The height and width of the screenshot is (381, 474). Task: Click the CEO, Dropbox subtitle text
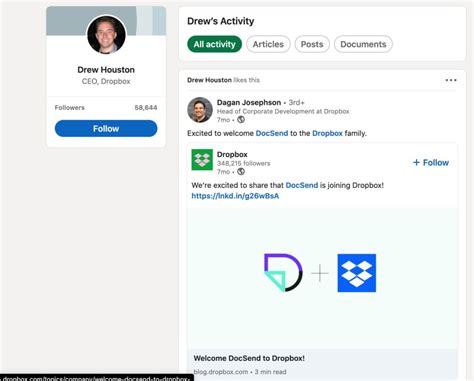point(106,81)
